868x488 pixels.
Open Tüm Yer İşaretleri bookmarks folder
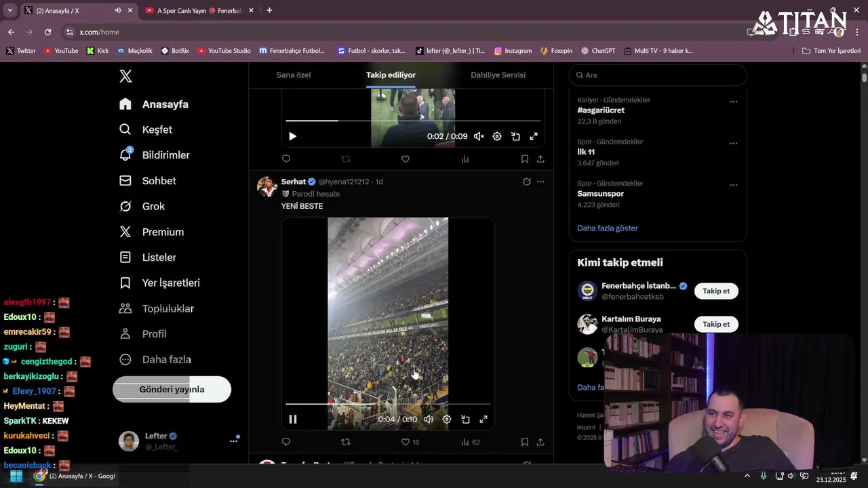[x=831, y=51]
